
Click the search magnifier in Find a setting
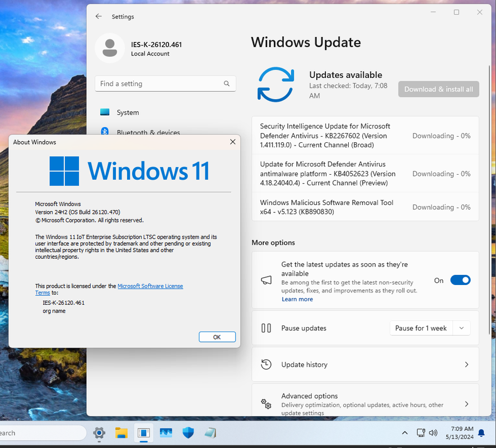[x=227, y=83]
